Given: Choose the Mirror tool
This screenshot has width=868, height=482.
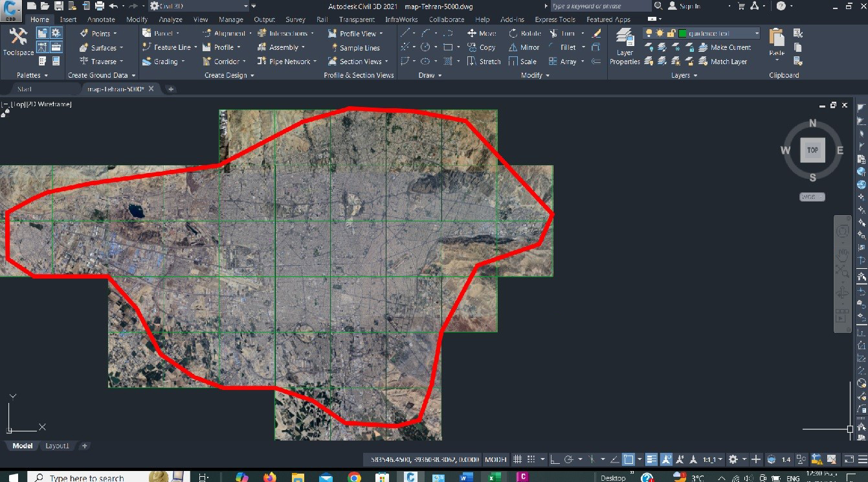Looking at the screenshot, I should (524, 47).
